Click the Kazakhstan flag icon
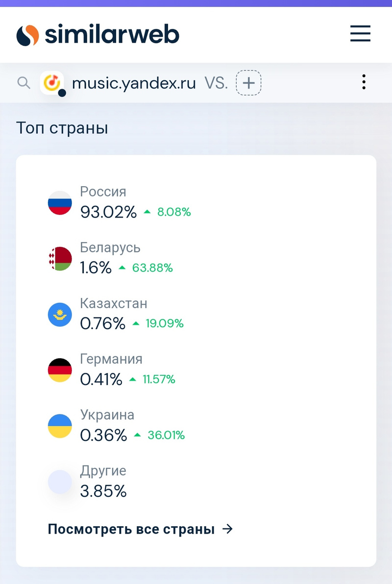392x584 pixels. tap(60, 315)
